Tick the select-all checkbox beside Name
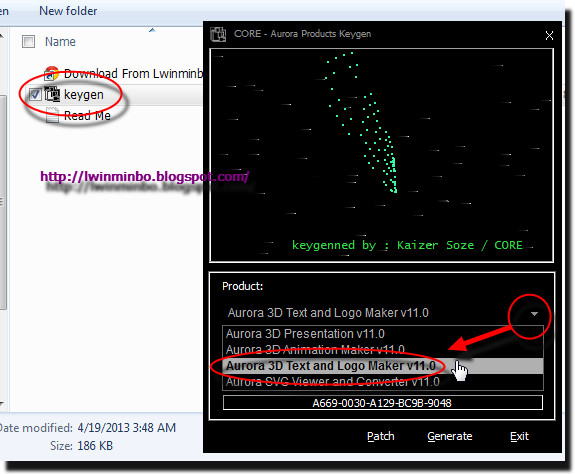 pyautogui.click(x=28, y=41)
